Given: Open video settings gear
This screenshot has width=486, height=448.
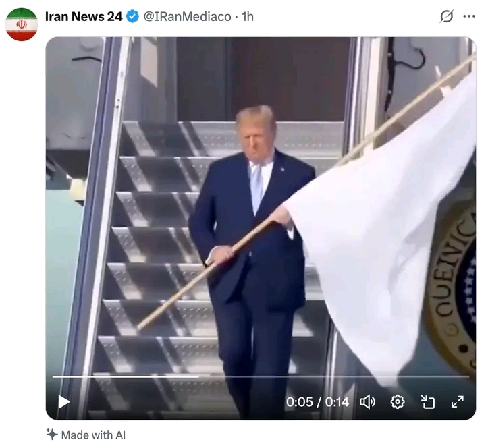Looking at the screenshot, I should [398, 402].
